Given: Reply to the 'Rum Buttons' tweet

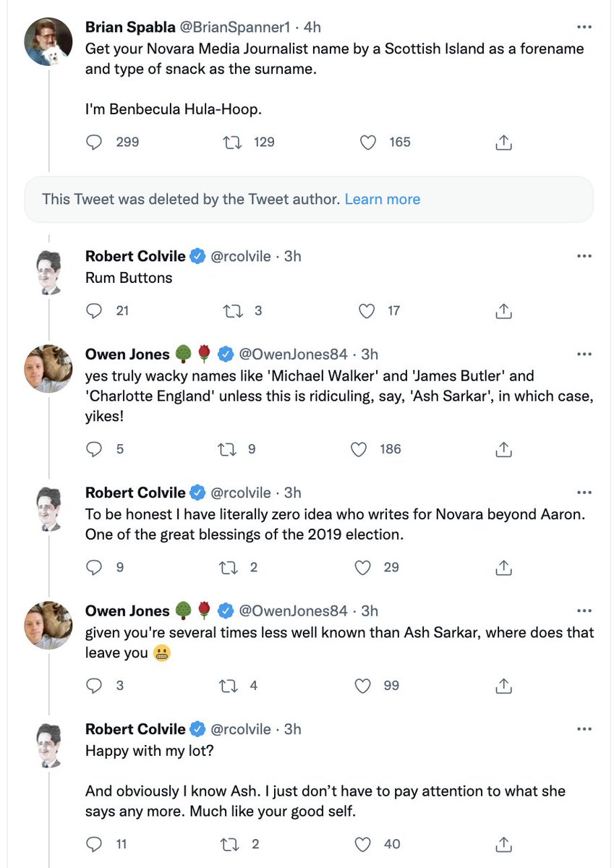Looking at the screenshot, I should (95, 311).
